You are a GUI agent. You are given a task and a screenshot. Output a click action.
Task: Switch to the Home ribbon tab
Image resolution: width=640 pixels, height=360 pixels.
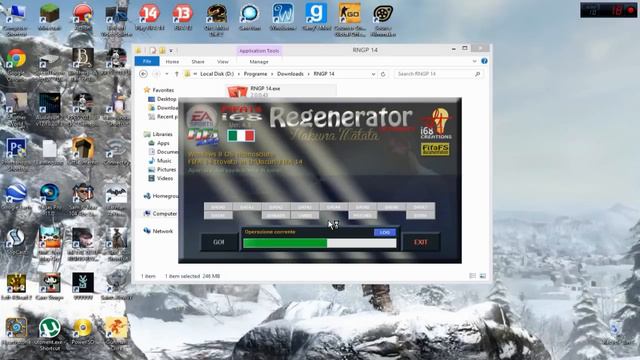coord(172,62)
